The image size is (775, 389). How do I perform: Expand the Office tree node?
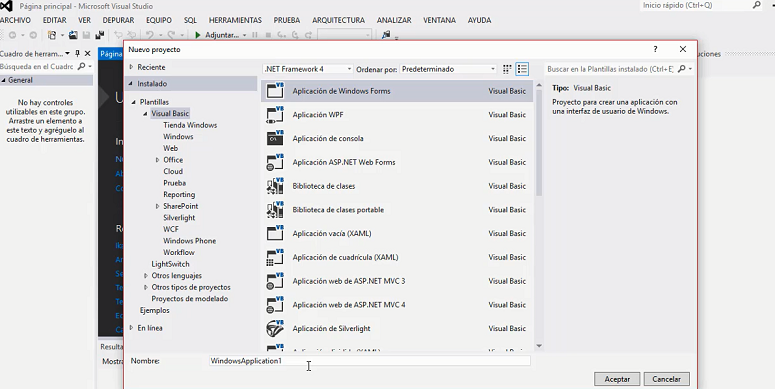coord(157,160)
